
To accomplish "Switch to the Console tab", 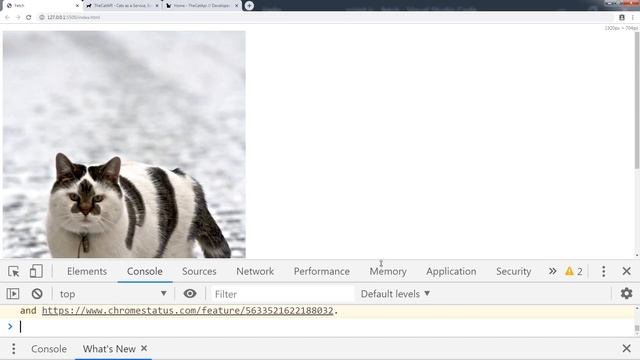I will click(x=145, y=271).
